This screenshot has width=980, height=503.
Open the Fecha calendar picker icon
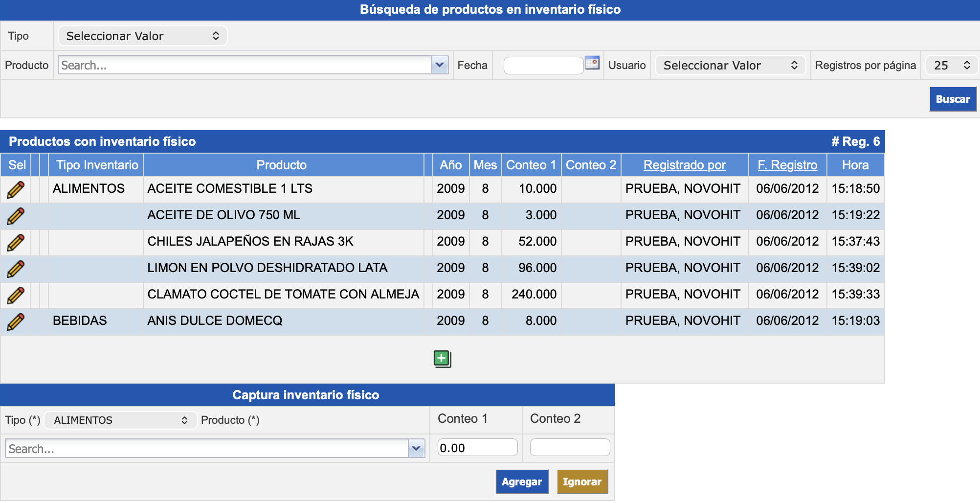592,63
